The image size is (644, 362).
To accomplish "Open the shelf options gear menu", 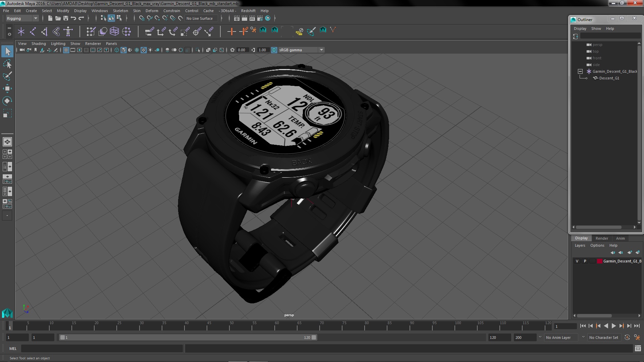I will click(9, 34).
